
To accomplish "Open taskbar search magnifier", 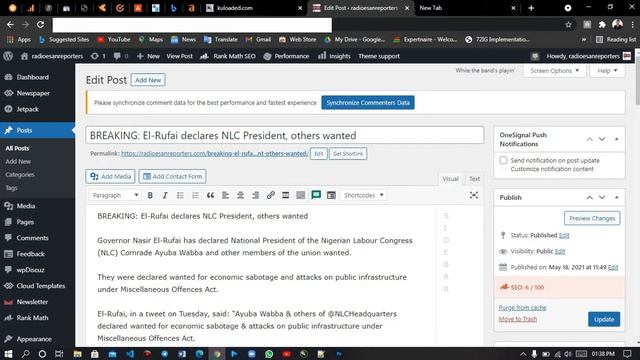I will (25, 354).
